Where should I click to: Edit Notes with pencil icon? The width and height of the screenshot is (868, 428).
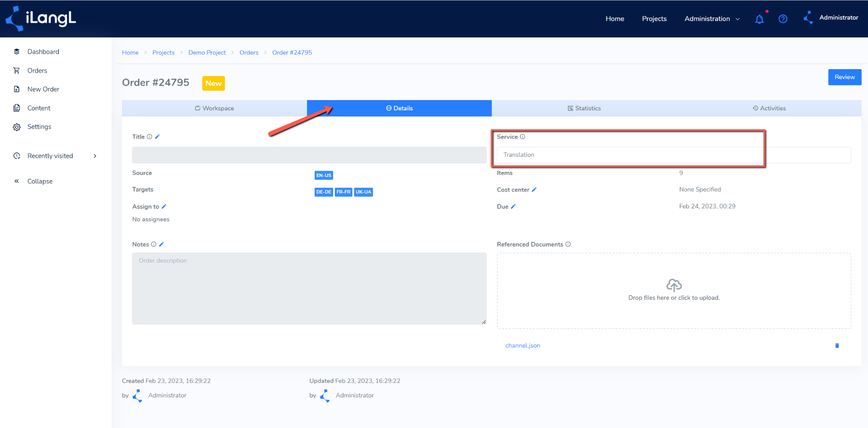click(161, 245)
